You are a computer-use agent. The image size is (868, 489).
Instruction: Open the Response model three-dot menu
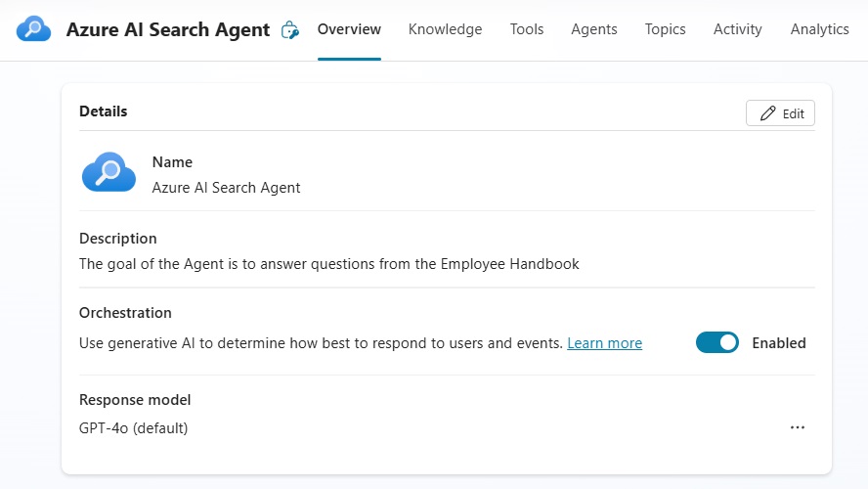[x=798, y=427]
